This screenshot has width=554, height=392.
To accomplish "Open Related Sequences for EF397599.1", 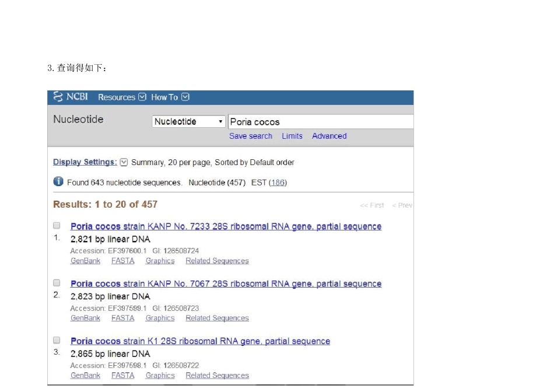I will tap(218, 318).
